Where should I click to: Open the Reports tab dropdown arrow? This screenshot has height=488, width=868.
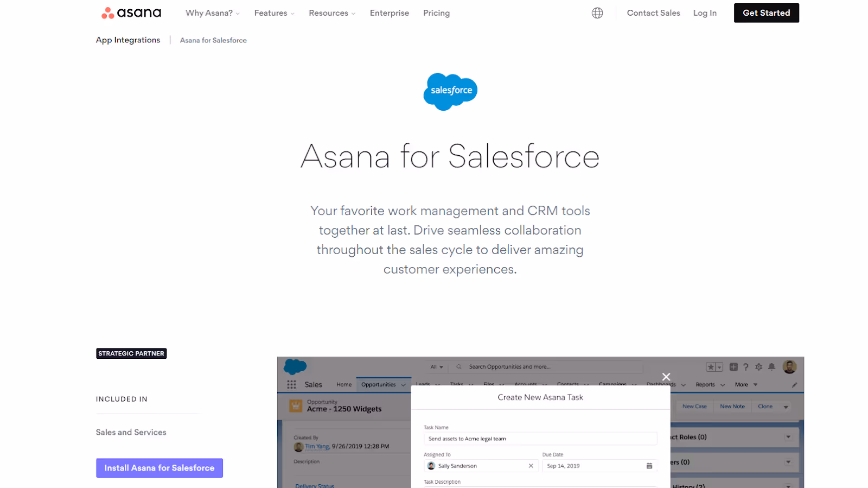tap(723, 385)
